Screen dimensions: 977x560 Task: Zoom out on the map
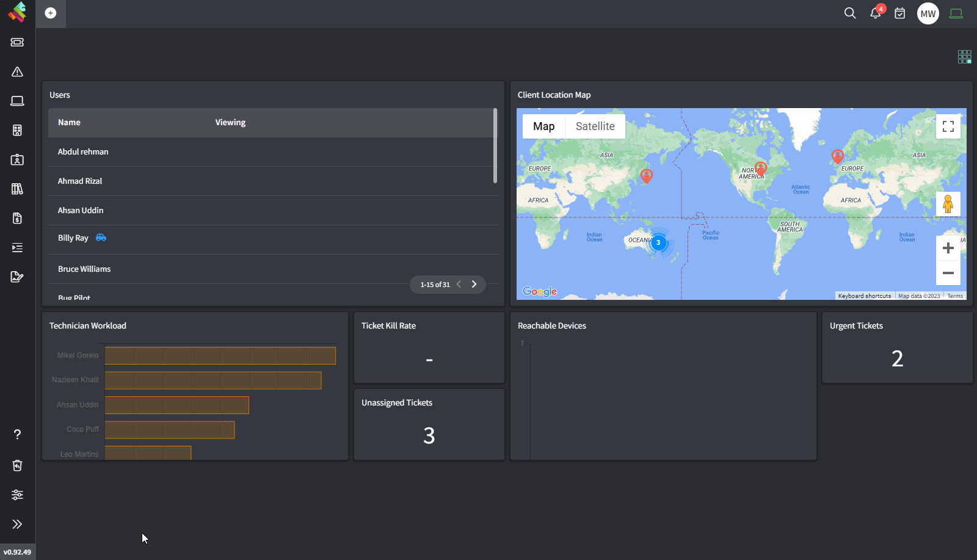[948, 273]
